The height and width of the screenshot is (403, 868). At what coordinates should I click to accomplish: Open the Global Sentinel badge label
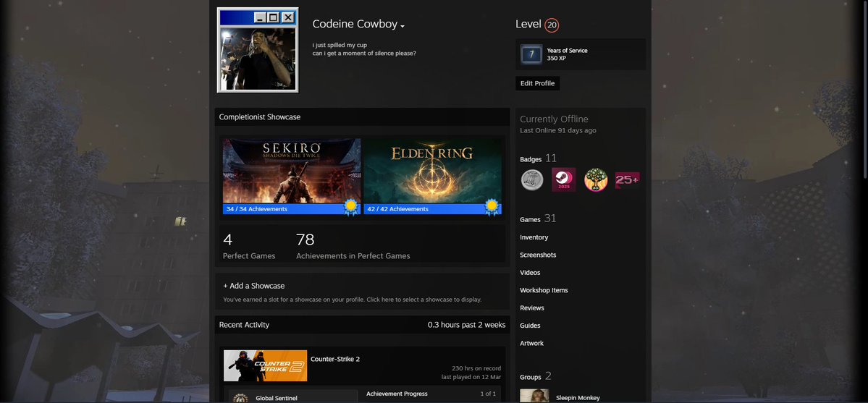tap(277, 398)
